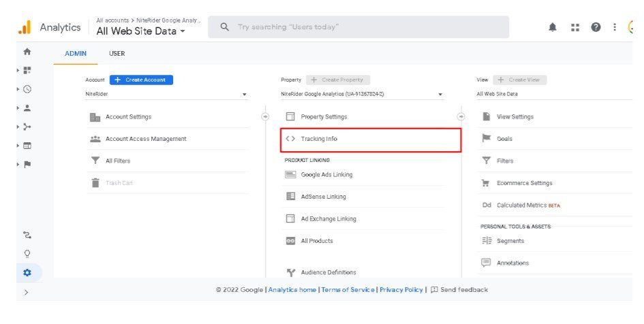
Task: Open the NiteRider Google Analytics property dropdown
Action: point(363,94)
